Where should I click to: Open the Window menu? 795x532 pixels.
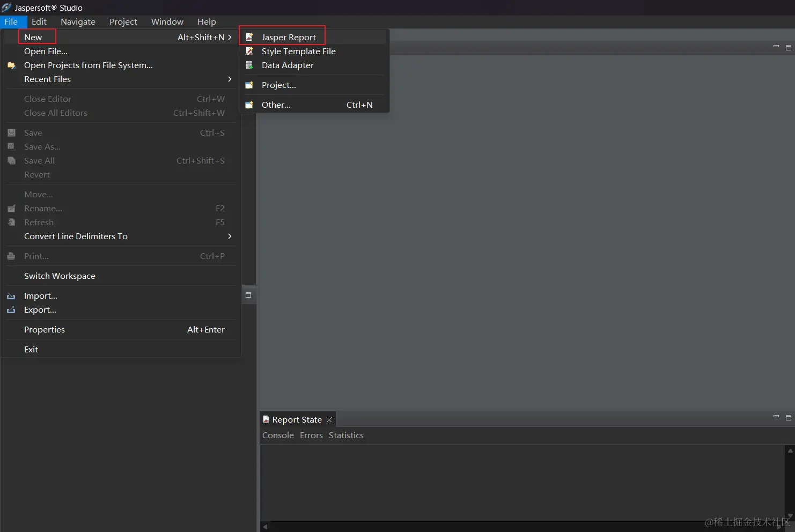(x=167, y=21)
